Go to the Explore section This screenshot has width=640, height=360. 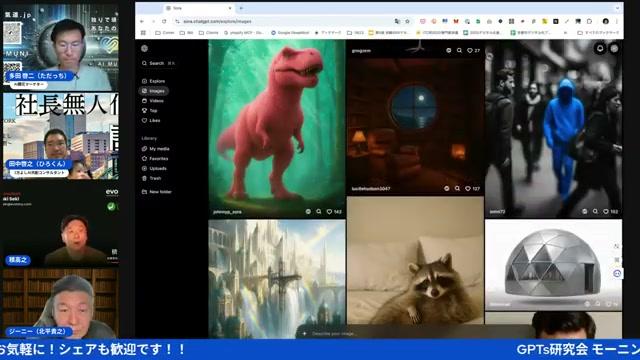click(x=153, y=81)
